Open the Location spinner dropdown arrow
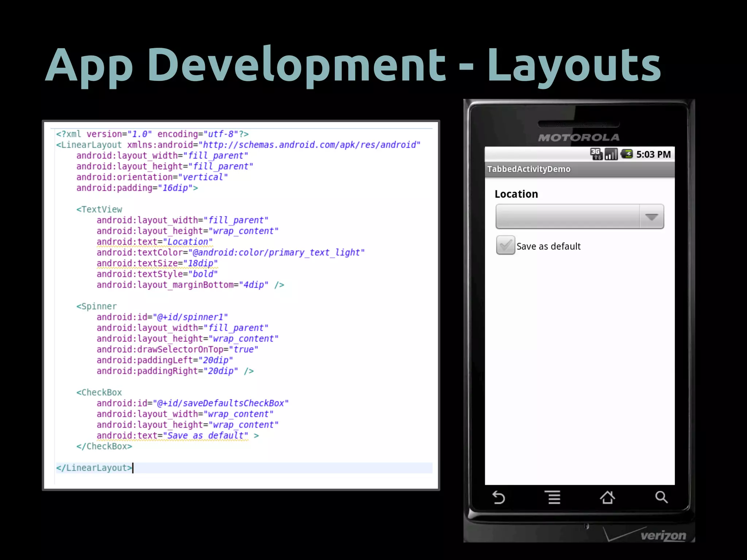747x560 pixels. click(x=651, y=217)
